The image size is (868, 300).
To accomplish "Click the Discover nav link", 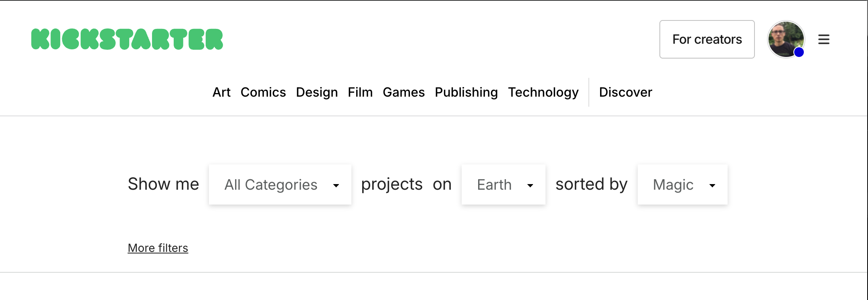I will pos(625,92).
